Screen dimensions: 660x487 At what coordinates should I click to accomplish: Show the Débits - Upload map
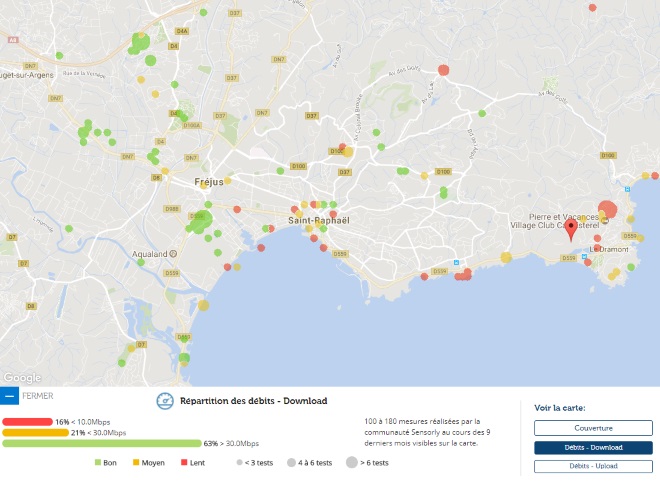(x=593, y=466)
